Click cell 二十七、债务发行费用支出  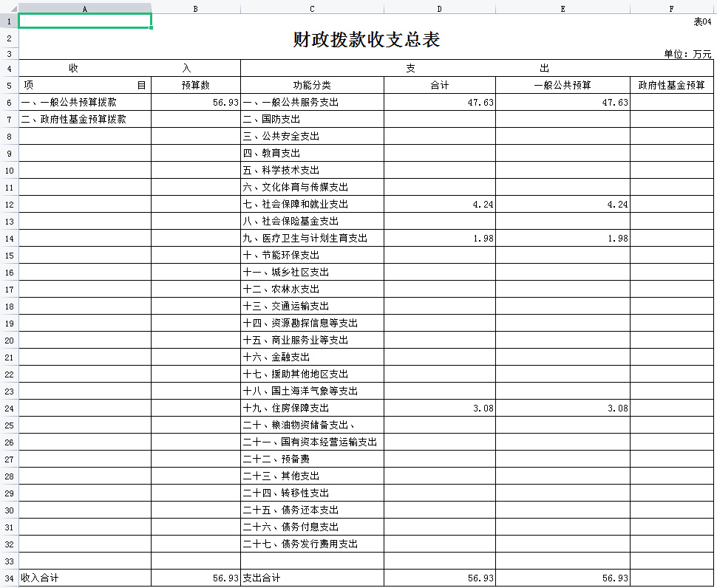coord(313,544)
